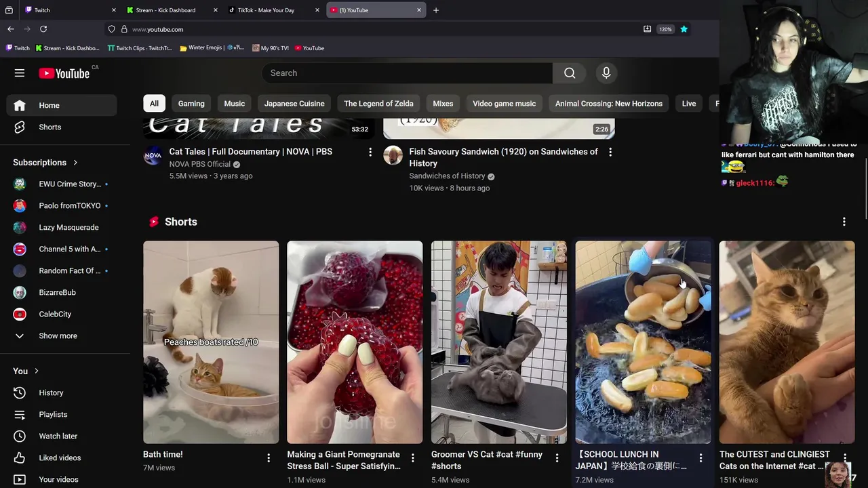This screenshot has height=488, width=868.
Task: Select the Music filter chip
Action: coord(235,104)
